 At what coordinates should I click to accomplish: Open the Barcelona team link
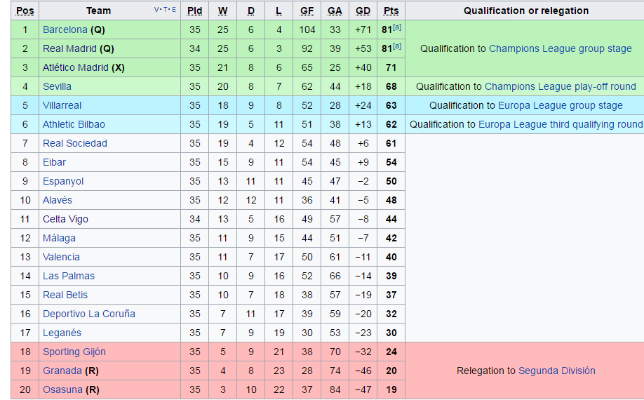click(x=65, y=30)
